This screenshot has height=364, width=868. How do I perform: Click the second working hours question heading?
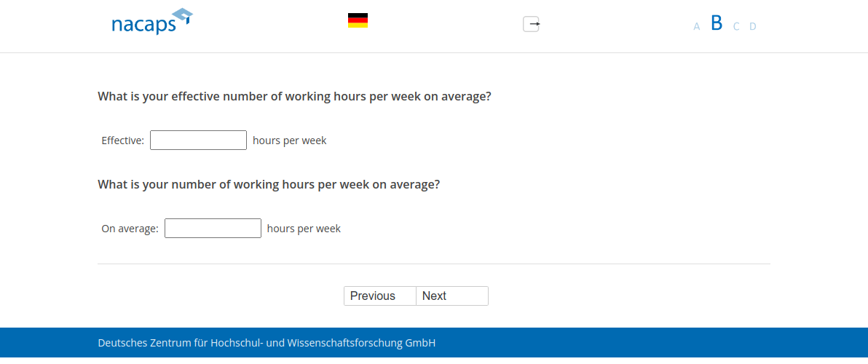pos(269,185)
